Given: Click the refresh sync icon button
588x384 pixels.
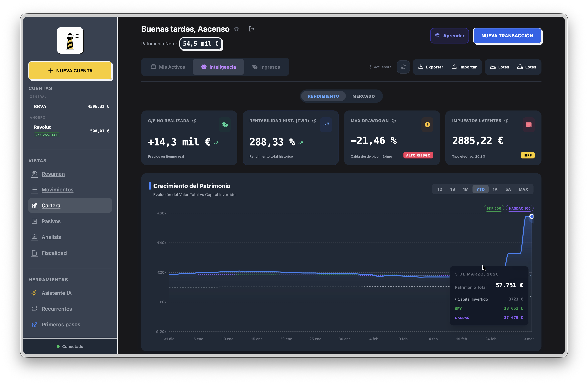Looking at the screenshot, I should pyautogui.click(x=403, y=67).
